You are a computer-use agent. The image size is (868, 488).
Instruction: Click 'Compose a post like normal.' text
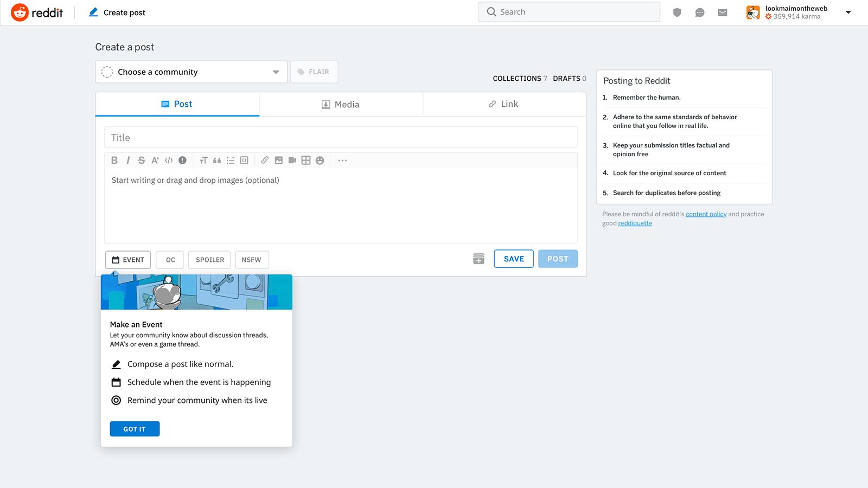point(180,364)
